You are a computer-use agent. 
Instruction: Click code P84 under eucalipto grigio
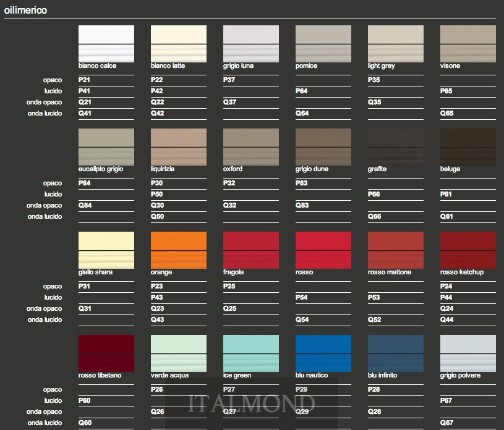pyautogui.click(x=85, y=183)
